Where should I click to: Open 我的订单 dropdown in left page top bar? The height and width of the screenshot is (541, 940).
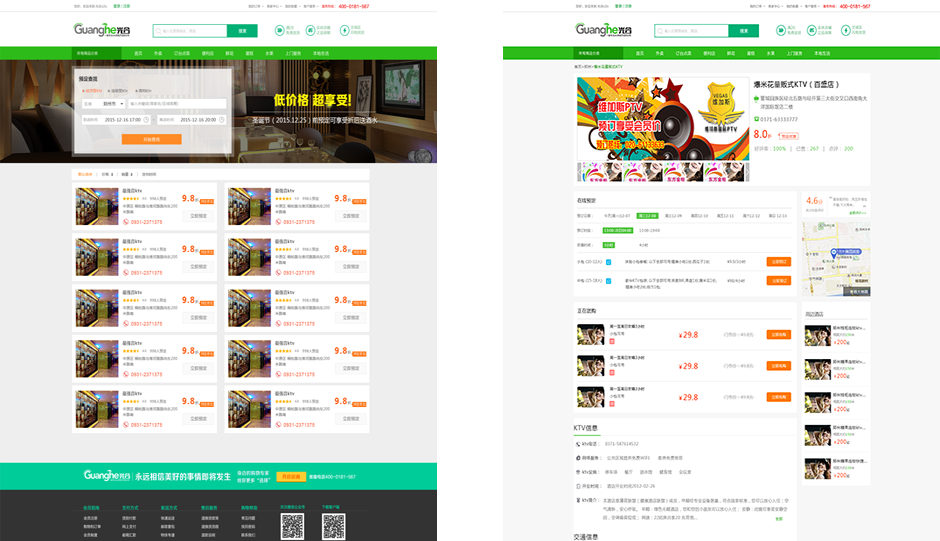[255, 6]
